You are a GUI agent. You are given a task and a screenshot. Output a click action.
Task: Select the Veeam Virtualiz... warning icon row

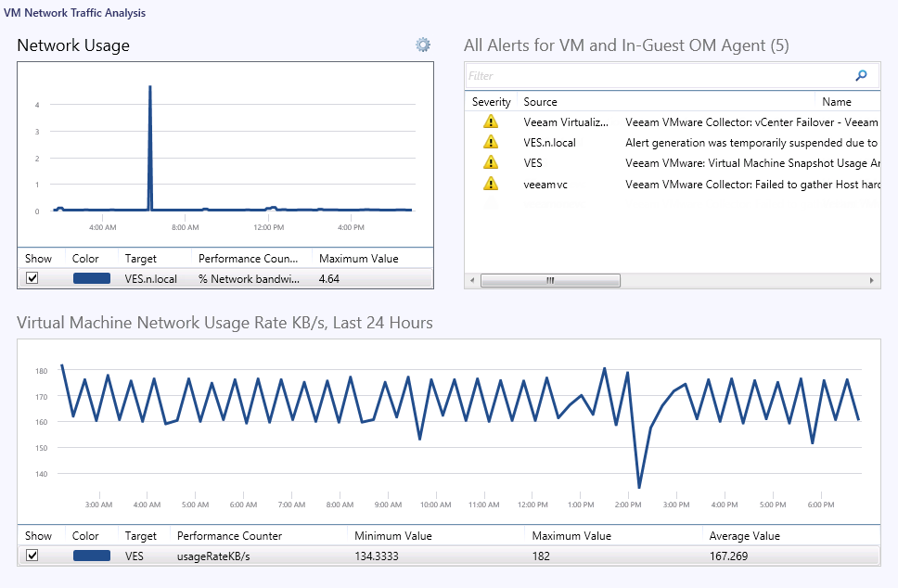point(491,121)
